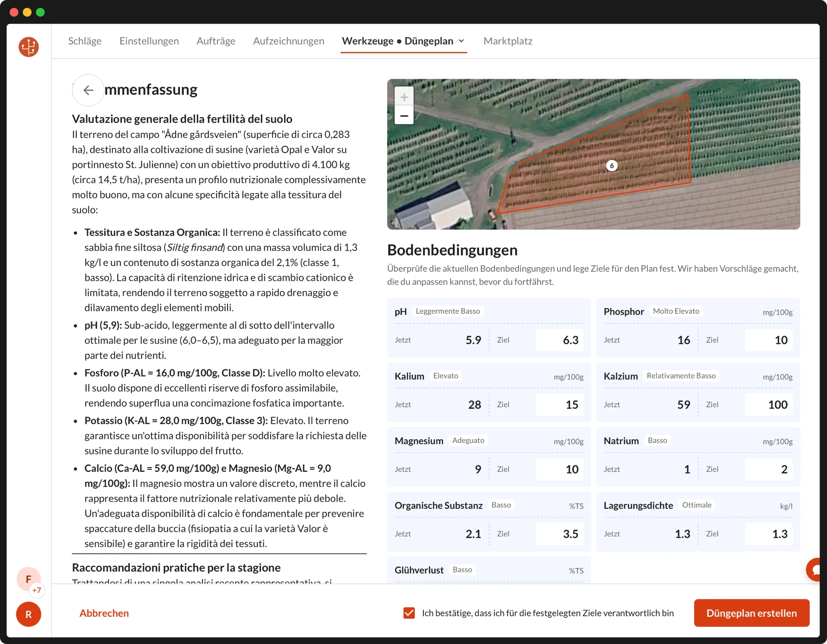Go to the Aufzeichnungen tab
Viewport: 827px width, 644px height.
[x=289, y=41]
